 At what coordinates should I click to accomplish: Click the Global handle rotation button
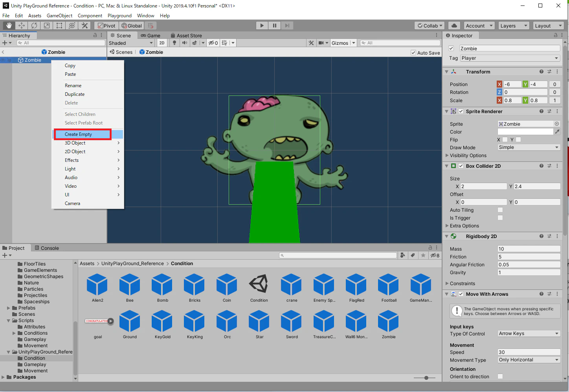click(x=131, y=26)
